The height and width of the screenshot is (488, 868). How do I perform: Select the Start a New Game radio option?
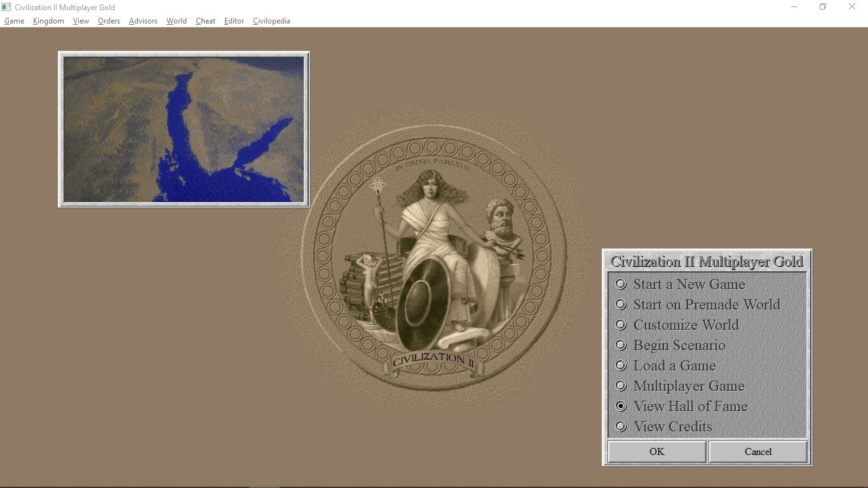click(680, 284)
